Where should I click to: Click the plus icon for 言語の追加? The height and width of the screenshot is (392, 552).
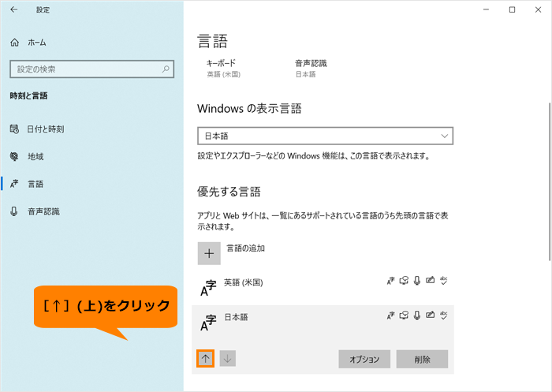(x=209, y=253)
